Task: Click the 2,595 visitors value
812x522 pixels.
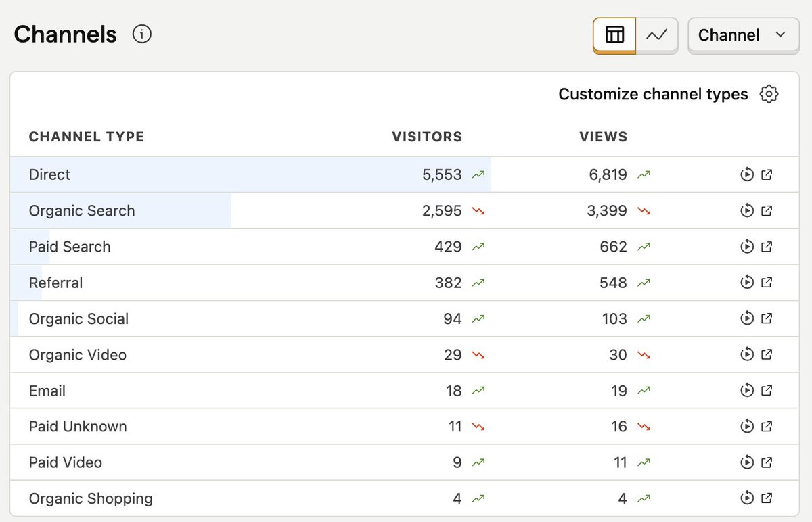Action: click(x=442, y=210)
